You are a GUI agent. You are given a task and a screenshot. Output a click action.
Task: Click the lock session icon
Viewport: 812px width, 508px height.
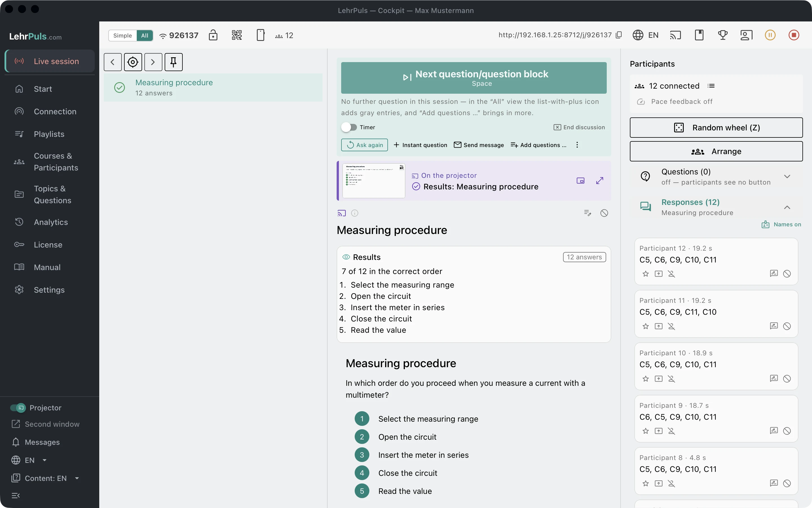213,35
